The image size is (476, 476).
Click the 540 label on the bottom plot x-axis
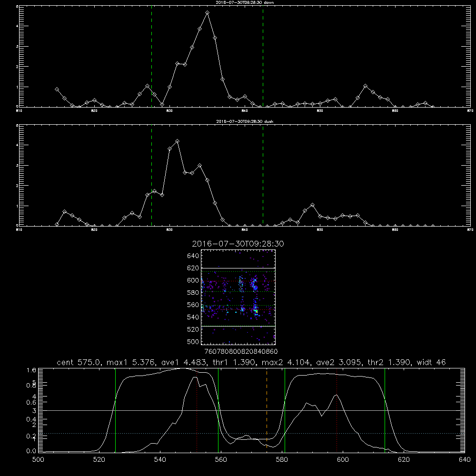[160, 460]
